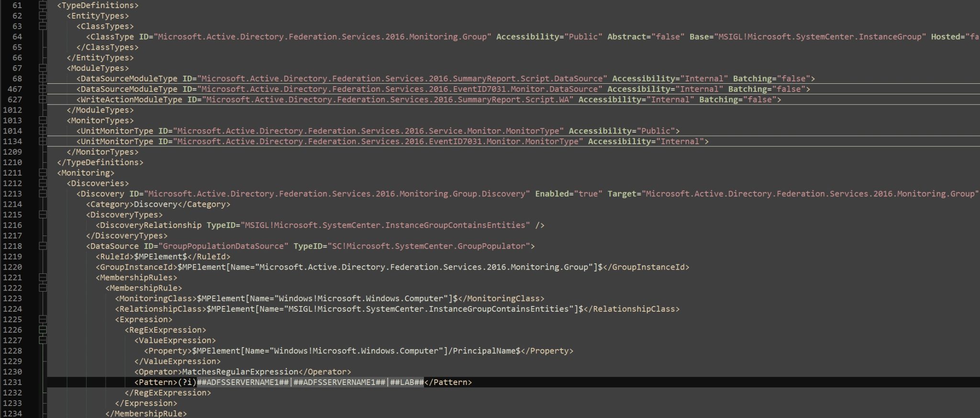Screen dimensions: 980x418
Task: Click the ClassType Accessibility="Public" attribute on line 64
Action: point(549,37)
